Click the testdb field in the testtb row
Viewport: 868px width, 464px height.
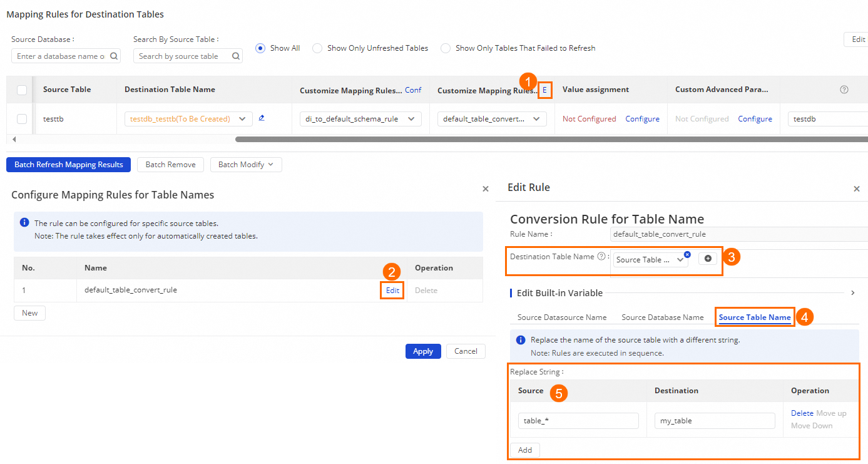tap(828, 119)
